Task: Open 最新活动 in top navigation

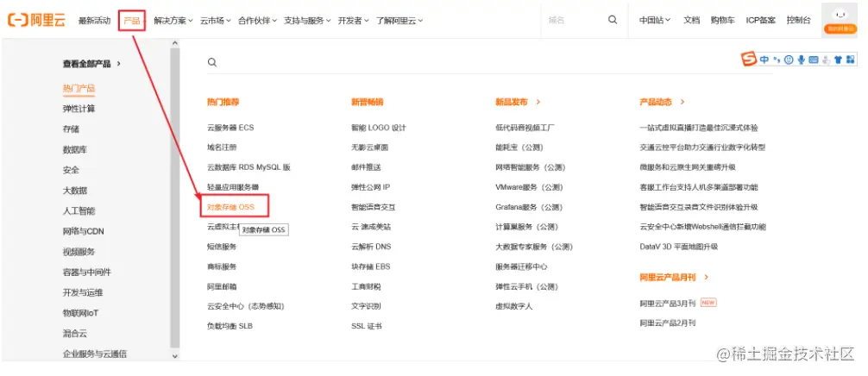Action: (x=94, y=21)
